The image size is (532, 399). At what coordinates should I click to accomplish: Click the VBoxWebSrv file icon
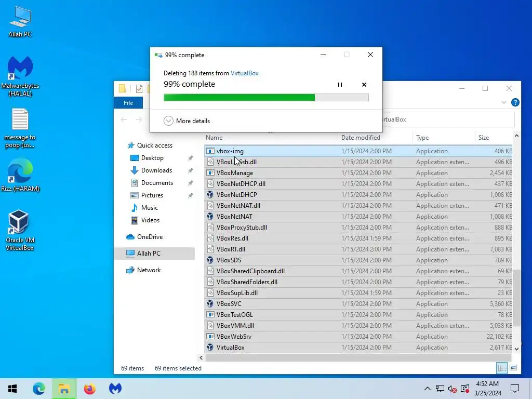pos(210,336)
